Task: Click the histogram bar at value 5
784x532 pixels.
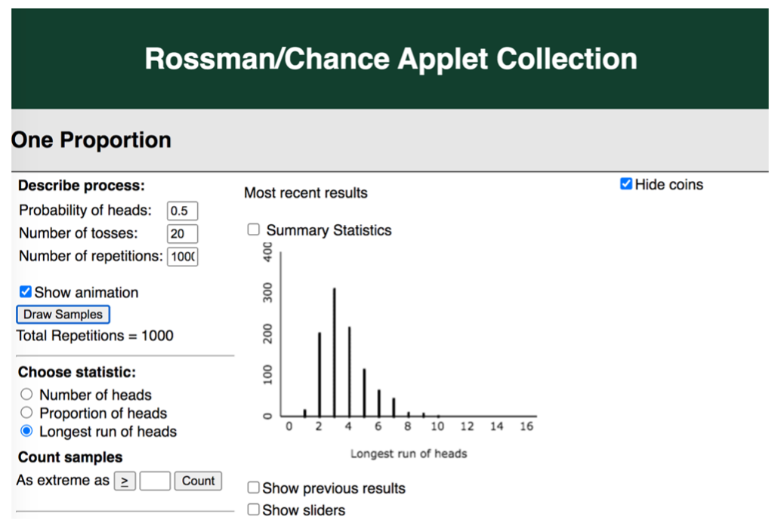Action: (364, 392)
